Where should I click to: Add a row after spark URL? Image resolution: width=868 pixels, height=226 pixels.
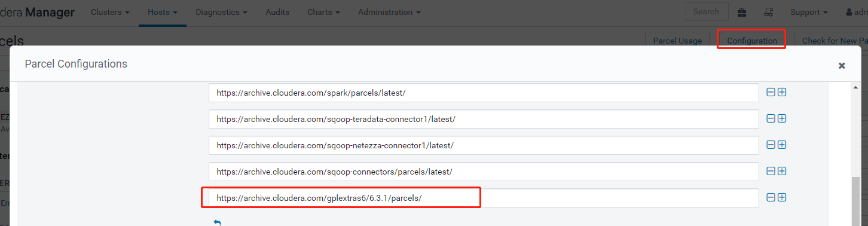click(782, 93)
